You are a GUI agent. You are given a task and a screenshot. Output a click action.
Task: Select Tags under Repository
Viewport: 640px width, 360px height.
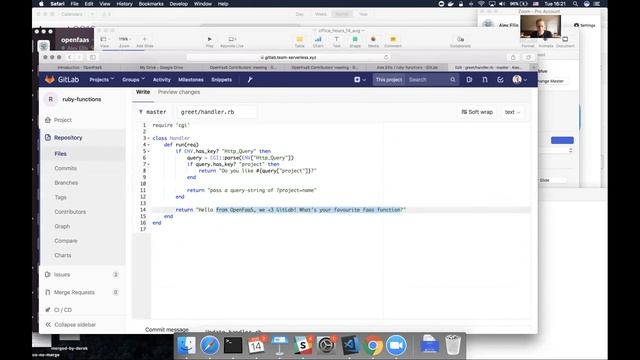point(60,197)
